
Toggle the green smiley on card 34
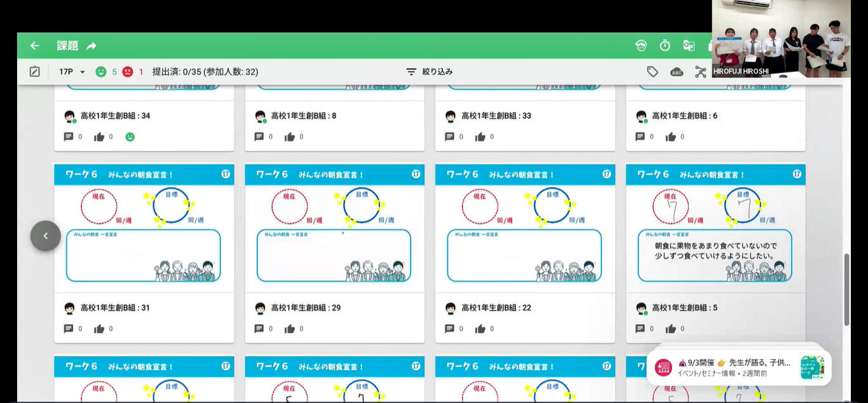tap(130, 137)
